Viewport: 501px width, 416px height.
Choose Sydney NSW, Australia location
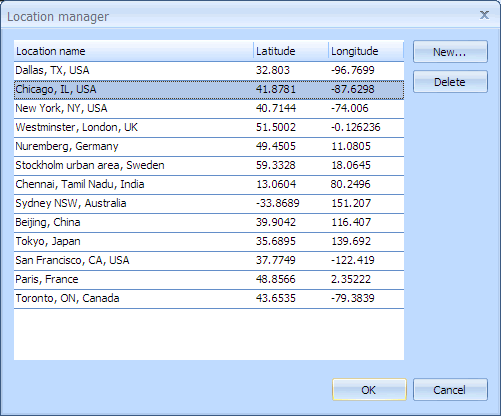pos(209,203)
